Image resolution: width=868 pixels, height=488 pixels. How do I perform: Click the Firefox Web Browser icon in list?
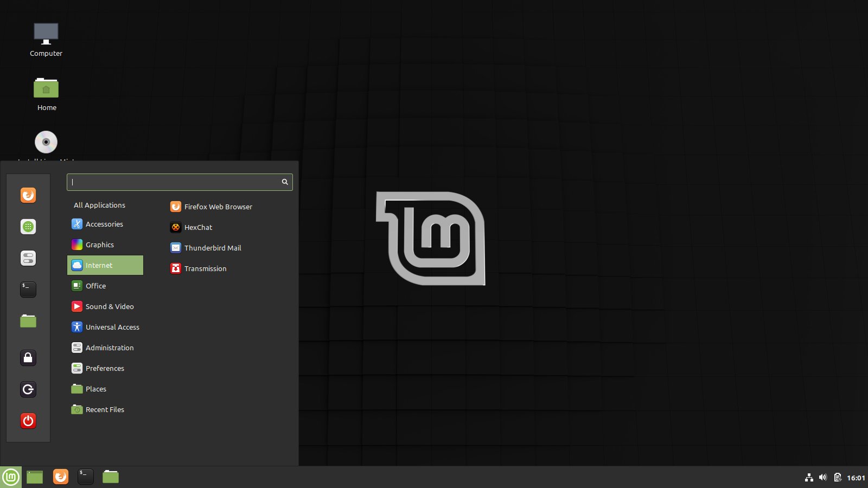click(x=176, y=207)
